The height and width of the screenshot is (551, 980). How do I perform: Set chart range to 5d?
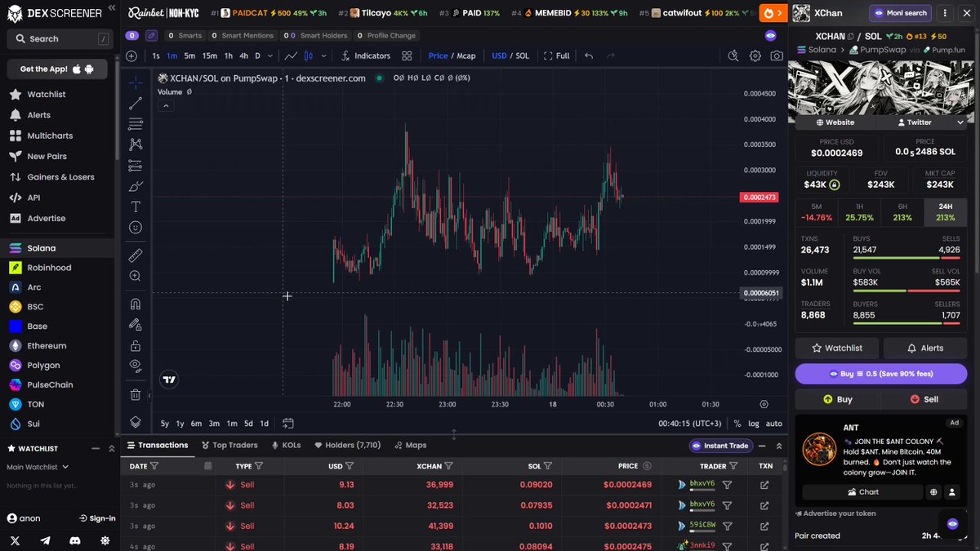click(x=248, y=424)
